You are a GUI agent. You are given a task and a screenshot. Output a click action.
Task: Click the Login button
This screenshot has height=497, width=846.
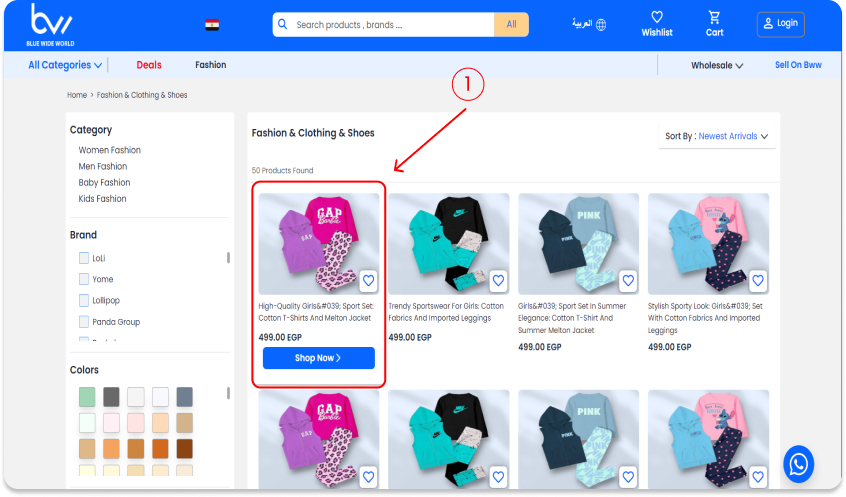(x=781, y=24)
